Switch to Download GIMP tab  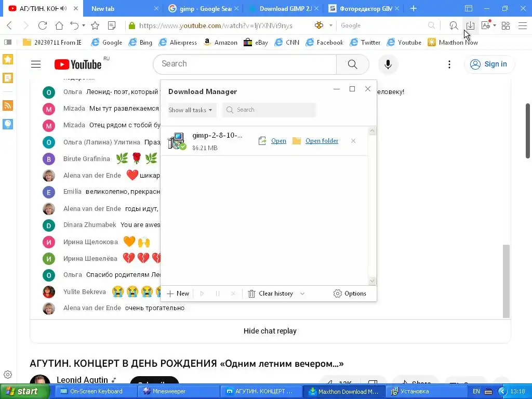pyautogui.click(x=283, y=8)
